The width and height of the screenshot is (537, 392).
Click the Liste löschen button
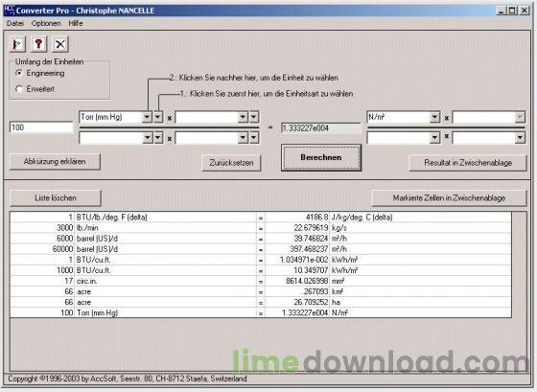pos(56,197)
